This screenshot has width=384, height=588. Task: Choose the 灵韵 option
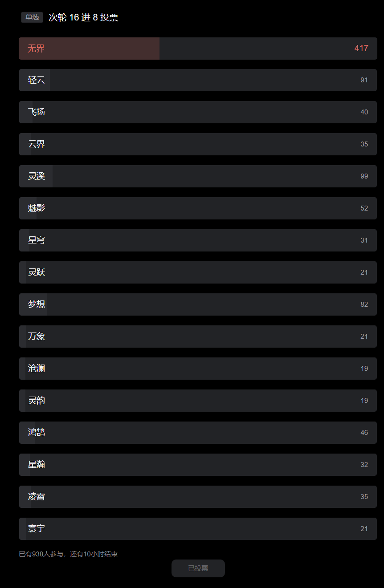198,401
